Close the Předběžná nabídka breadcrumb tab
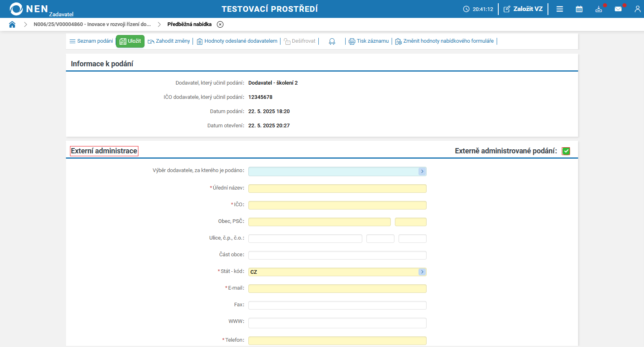 (x=220, y=24)
